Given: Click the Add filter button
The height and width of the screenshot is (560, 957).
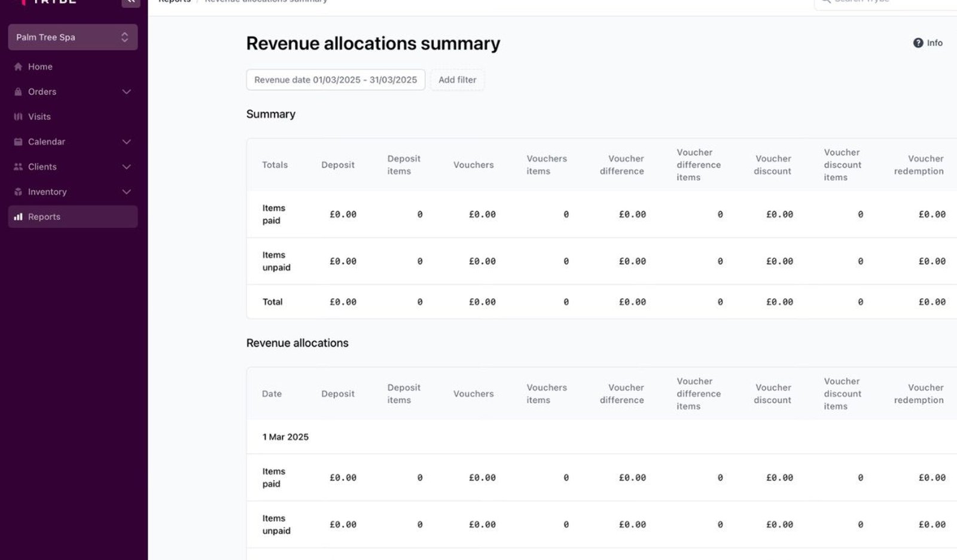Looking at the screenshot, I should (x=458, y=80).
